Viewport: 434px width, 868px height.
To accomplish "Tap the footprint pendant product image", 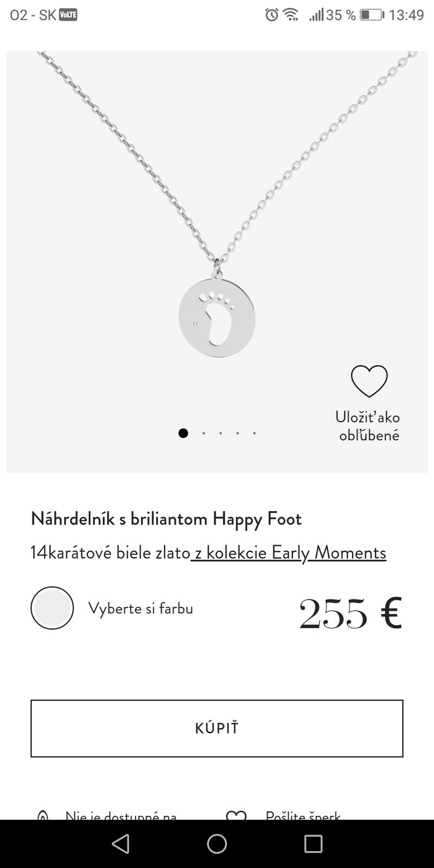I will pyautogui.click(x=217, y=317).
